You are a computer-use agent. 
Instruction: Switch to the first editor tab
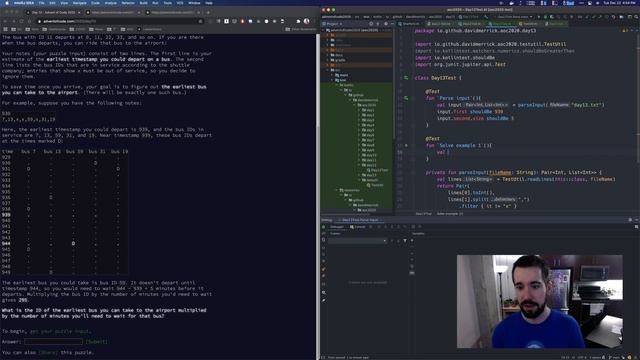tap(409, 24)
